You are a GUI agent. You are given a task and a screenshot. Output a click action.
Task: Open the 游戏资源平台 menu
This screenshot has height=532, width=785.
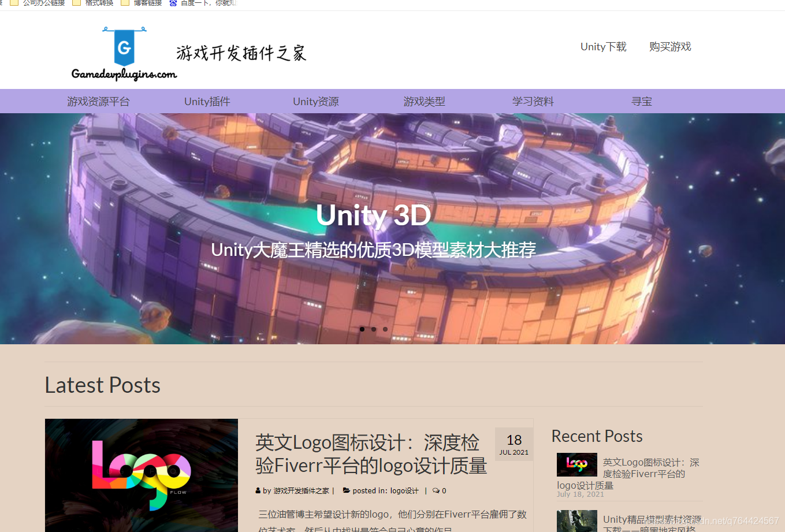point(98,102)
